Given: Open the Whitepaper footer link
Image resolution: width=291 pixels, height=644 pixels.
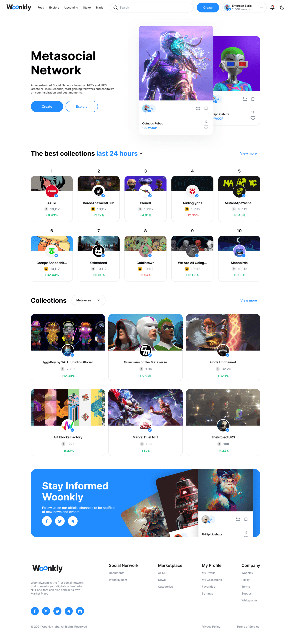Looking at the screenshot, I should [x=249, y=600].
